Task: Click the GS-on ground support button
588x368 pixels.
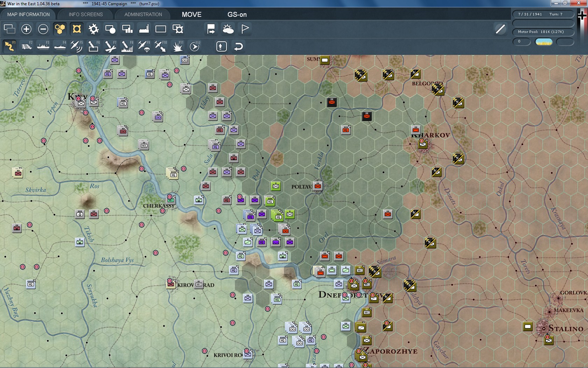Action: 237,14
